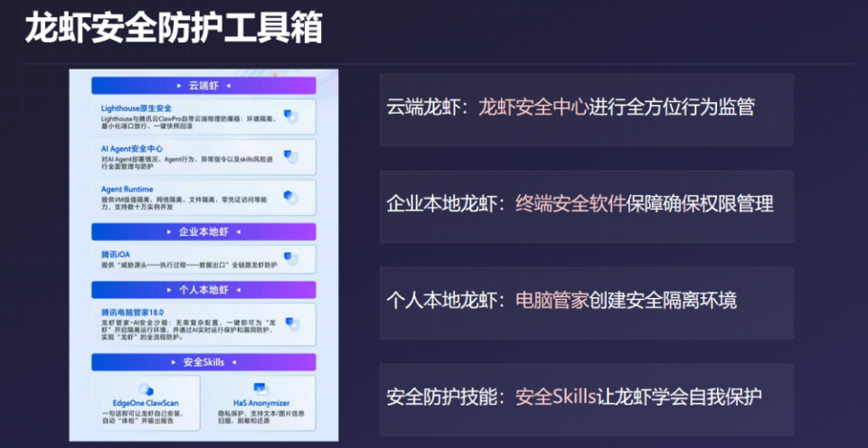868x448 pixels.
Task: Click the 腾讯电脑管家18.0 title text
Action: [132, 312]
